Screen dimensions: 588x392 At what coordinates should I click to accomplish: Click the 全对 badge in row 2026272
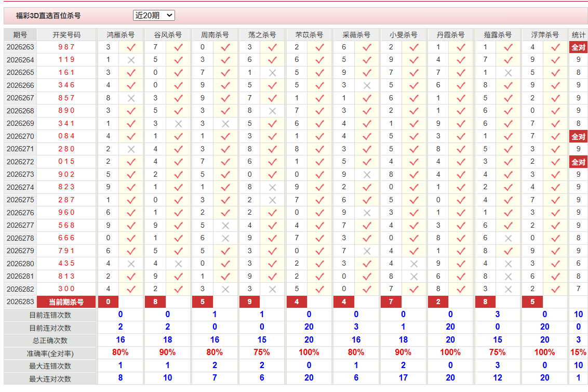coord(578,162)
